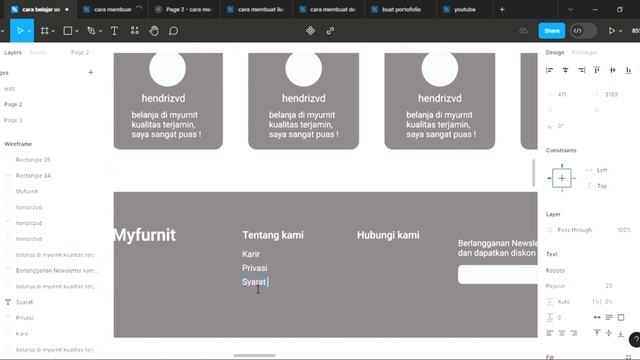
Task: Click the canvas vertical scrollbar
Action: (x=533, y=173)
